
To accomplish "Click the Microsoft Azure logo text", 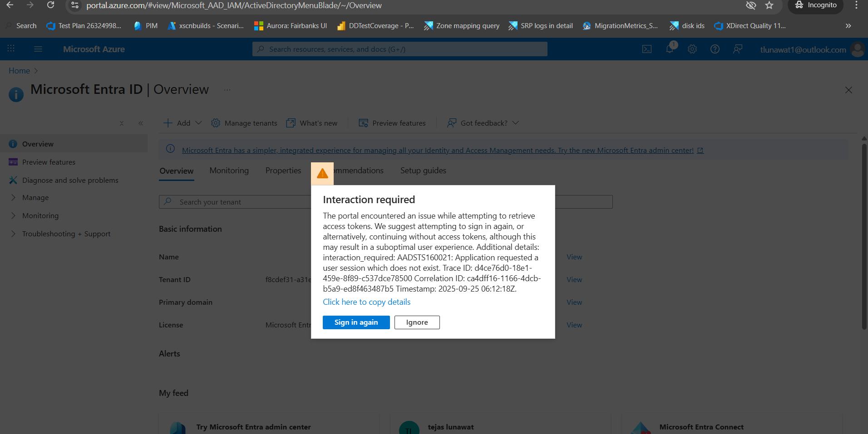I will 94,49.
